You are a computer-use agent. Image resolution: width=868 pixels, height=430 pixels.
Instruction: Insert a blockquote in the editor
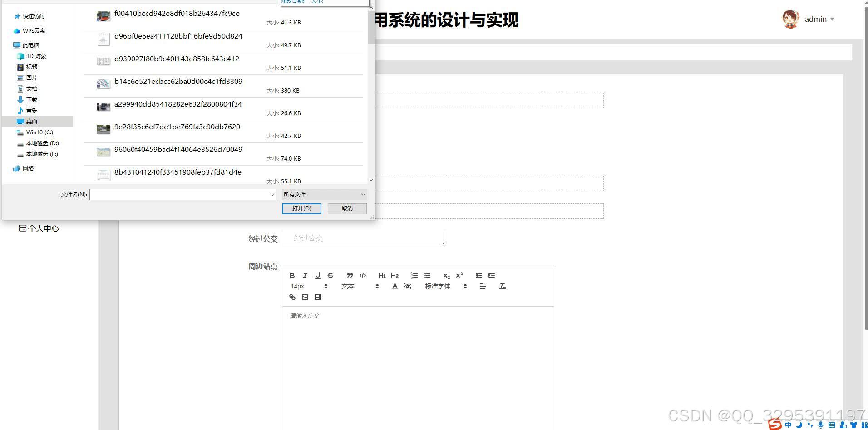pyautogui.click(x=350, y=275)
